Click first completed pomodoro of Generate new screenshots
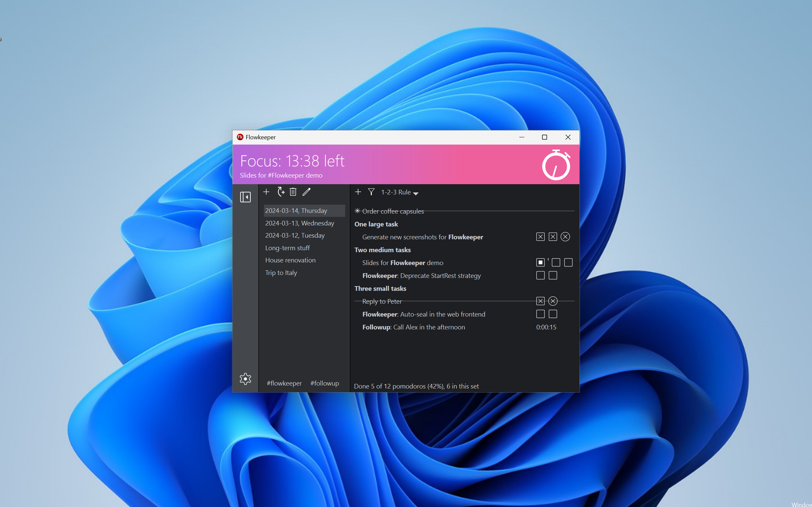This screenshot has height=507, width=812. [540, 237]
